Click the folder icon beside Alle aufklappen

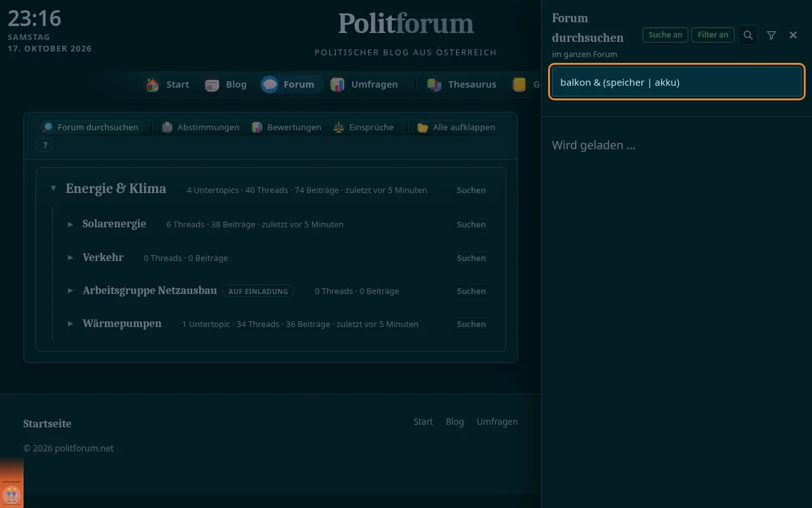coord(422,127)
